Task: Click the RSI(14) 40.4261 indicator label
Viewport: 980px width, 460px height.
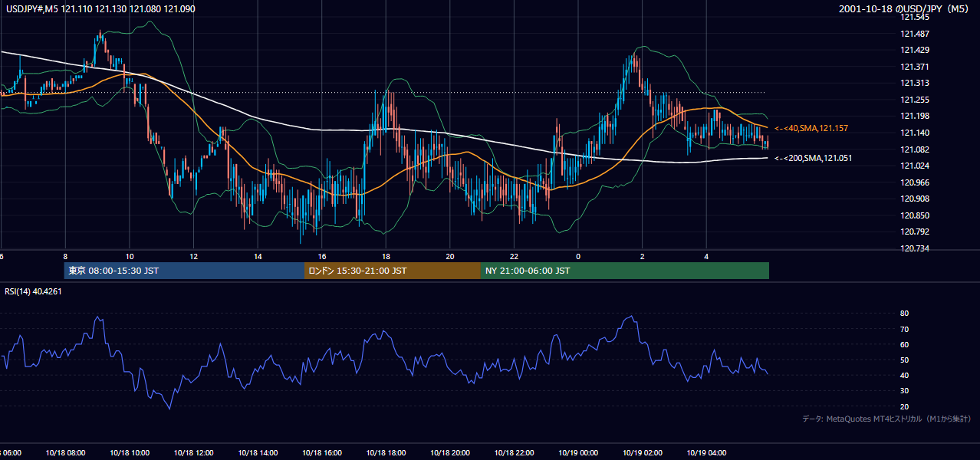Action: 33,291
